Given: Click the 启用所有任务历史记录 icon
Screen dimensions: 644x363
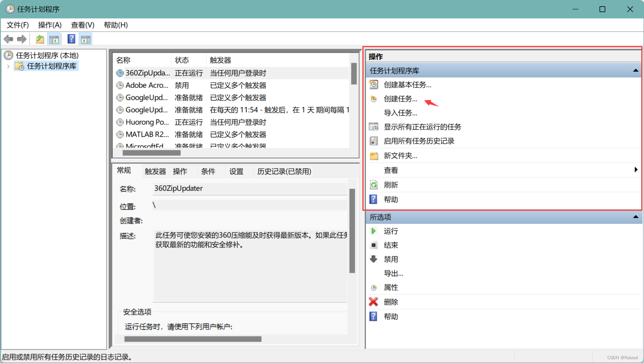Looking at the screenshot, I should (374, 141).
